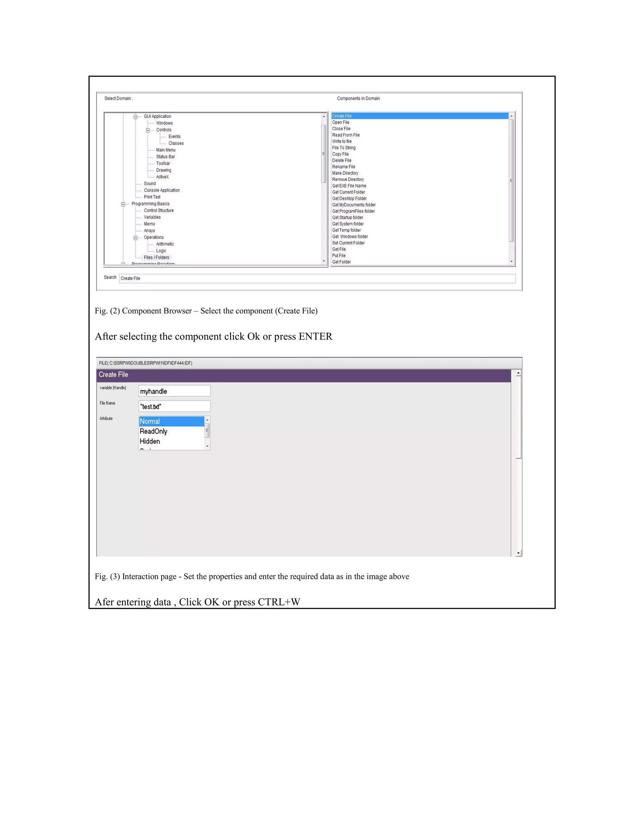The height and width of the screenshot is (833, 644).
Task: Select Control Structure domain
Action: [159, 211]
